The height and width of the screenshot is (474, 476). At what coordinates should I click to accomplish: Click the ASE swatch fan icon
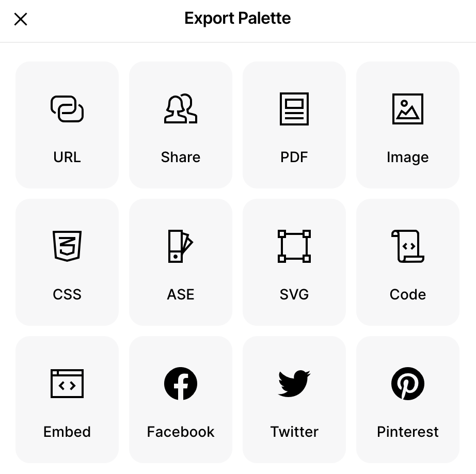click(x=181, y=246)
